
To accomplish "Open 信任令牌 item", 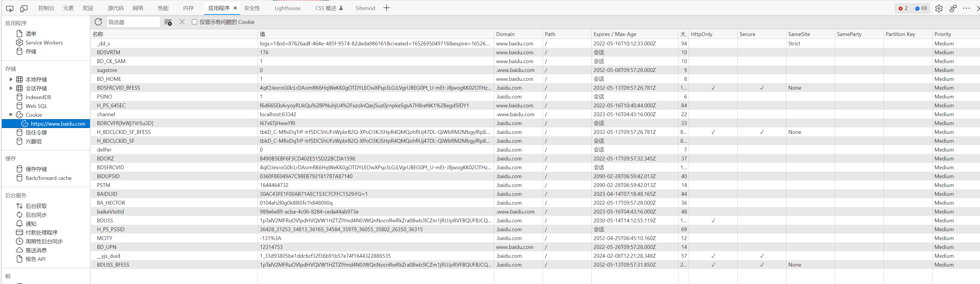I will (x=36, y=133).
